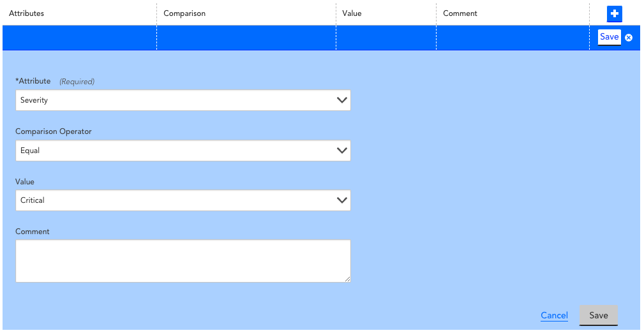The image size is (644, 333).
Task: Expand the Attribute field chevron arrow
Action: tap(341, 100)
